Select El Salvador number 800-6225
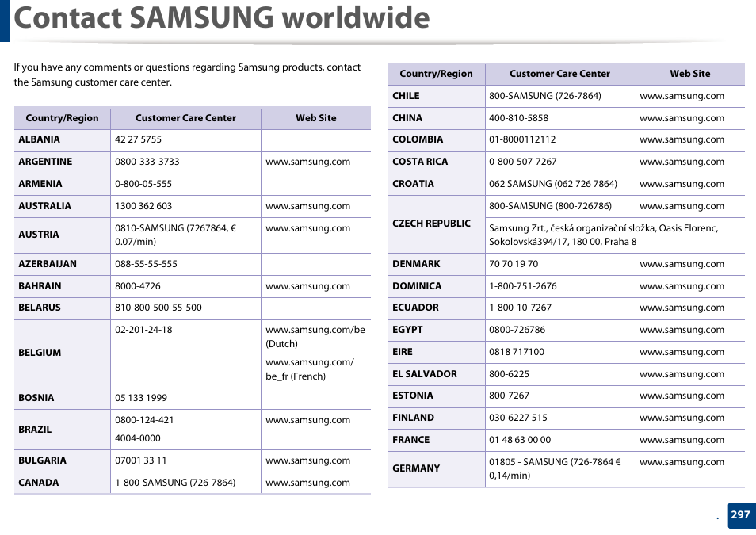The width and height of the screenshot is (756, 535). [509, 374]
